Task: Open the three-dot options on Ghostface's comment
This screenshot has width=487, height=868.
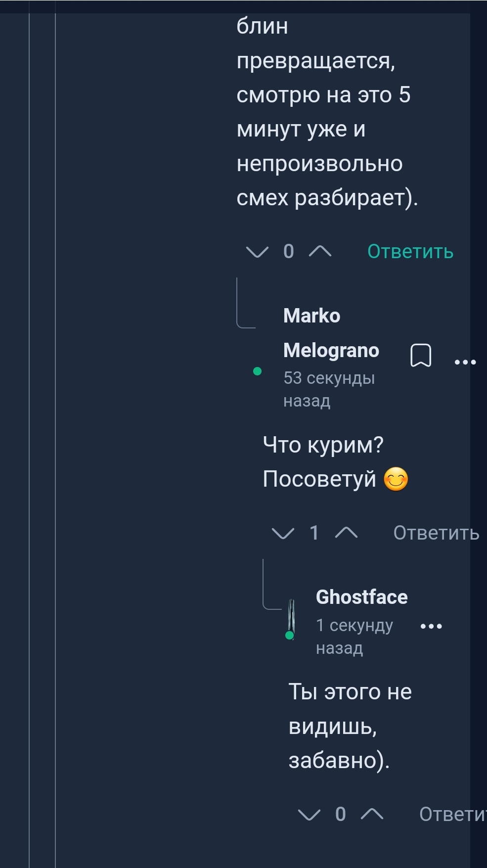Action: [x=431, y=626]
